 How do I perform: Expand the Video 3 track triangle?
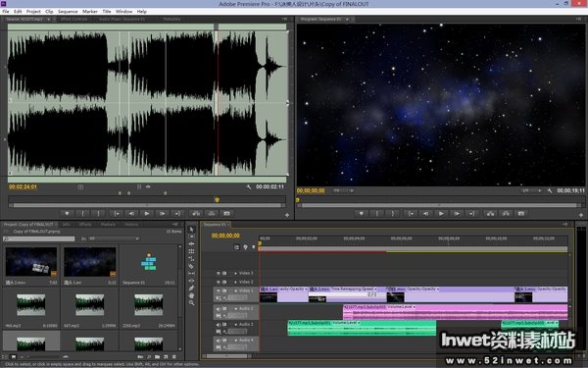point(235,273)
